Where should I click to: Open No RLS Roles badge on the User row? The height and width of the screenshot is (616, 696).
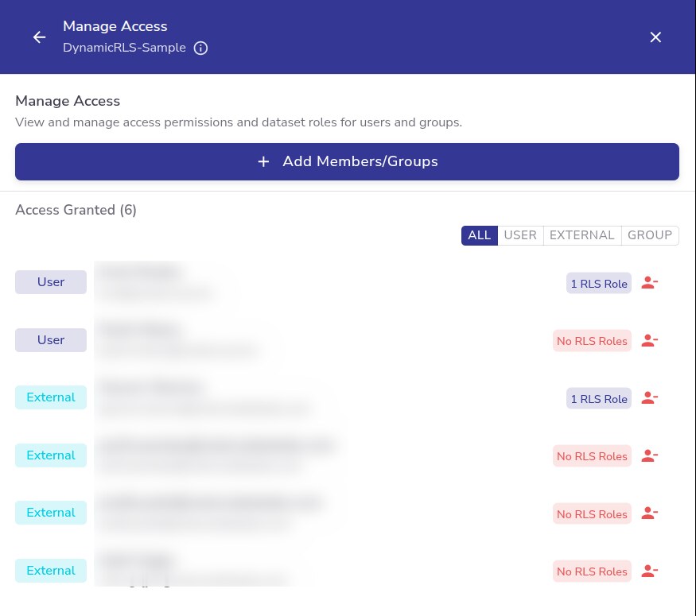[x=592, y=341]
